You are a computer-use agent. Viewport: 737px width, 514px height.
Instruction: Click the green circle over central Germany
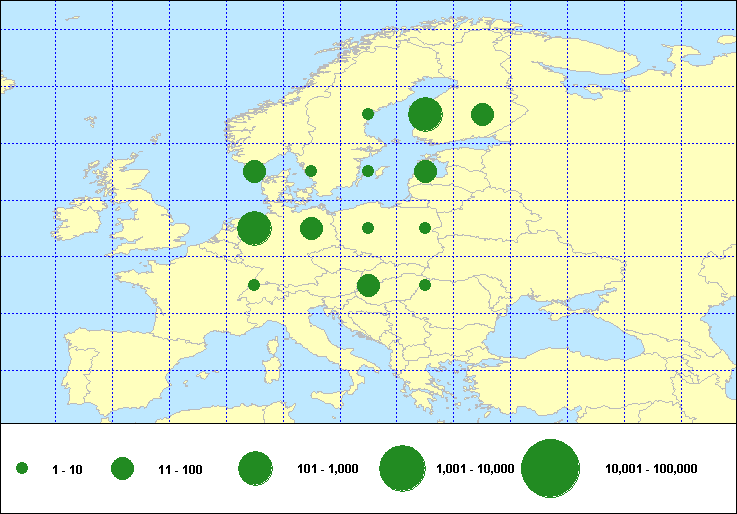[311, 229]
